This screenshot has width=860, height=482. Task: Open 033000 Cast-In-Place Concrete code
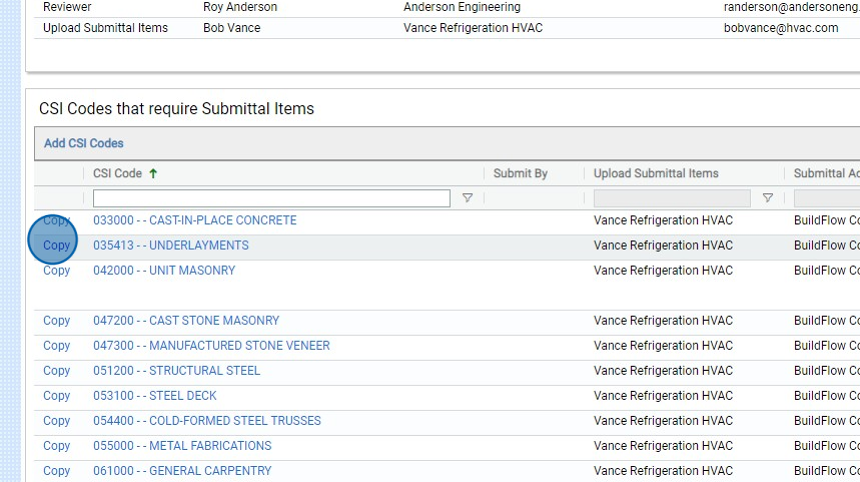(x=194, y=220)
